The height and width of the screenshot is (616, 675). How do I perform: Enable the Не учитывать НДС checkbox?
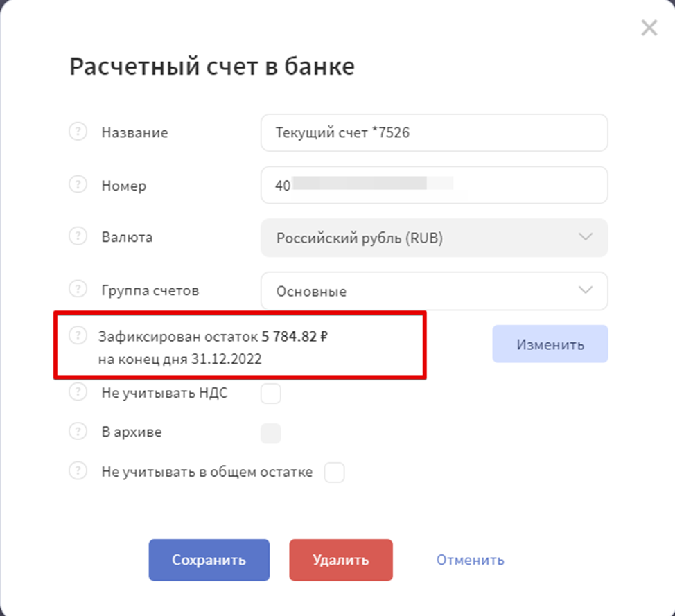point(271,394)
